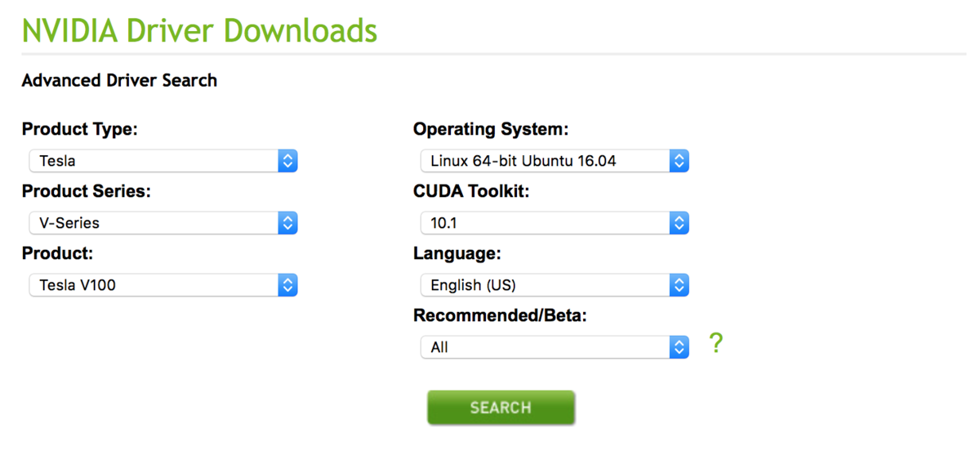
Task: Click the Product: label above Tesla V100
Action: point(57,253)
